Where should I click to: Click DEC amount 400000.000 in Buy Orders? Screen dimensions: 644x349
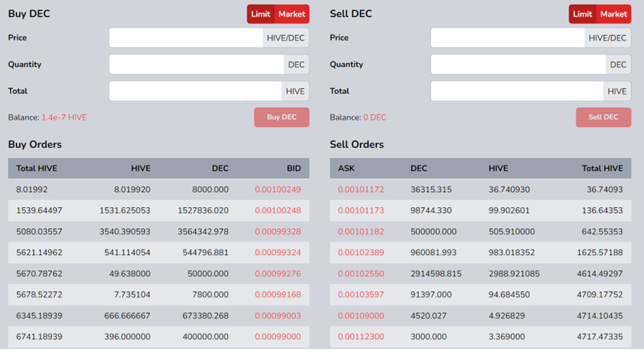(x=206, y=337)
